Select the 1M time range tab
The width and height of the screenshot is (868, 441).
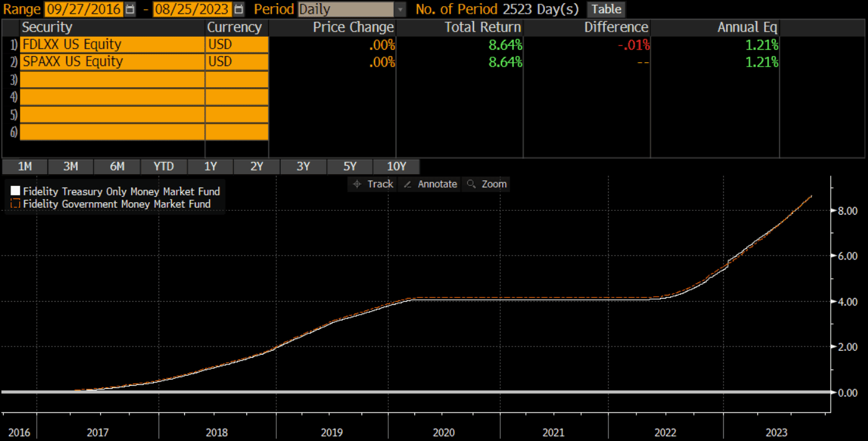pos(25,167)
